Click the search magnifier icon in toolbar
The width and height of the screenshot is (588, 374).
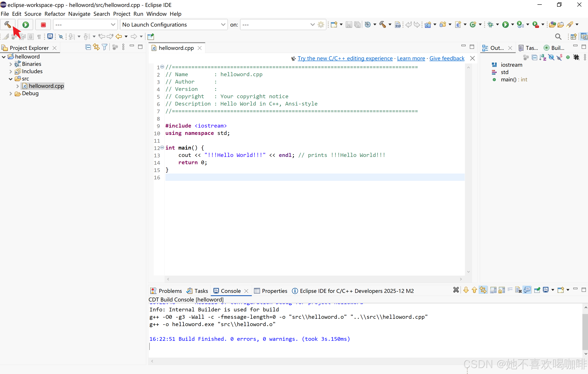coord(558,37)
